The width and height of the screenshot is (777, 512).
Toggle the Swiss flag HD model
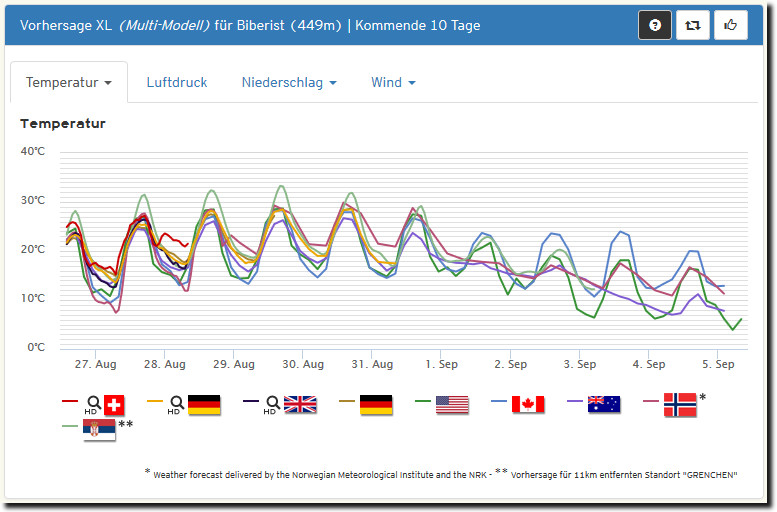tap(113, 405)
